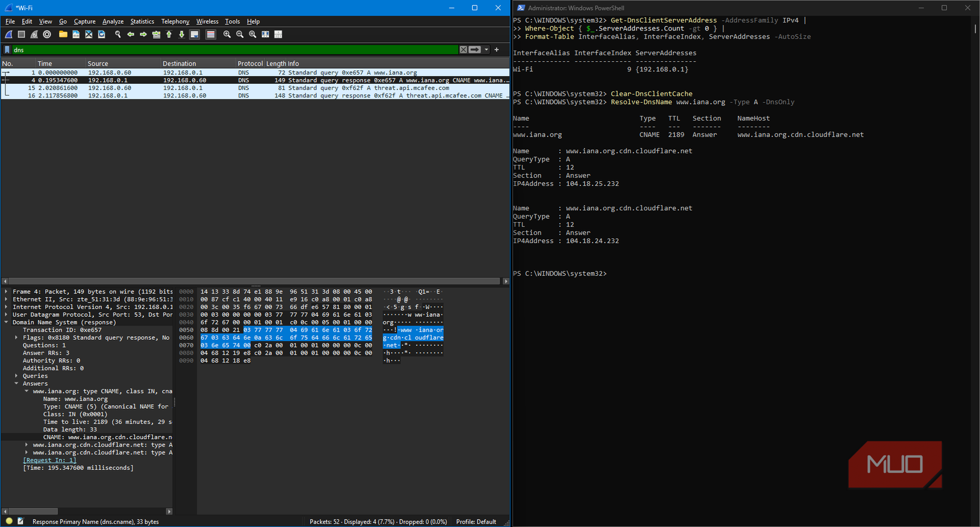The image size is (980, 527).
Task: Toggle packet list colorization
Action: tap(210, 34)
